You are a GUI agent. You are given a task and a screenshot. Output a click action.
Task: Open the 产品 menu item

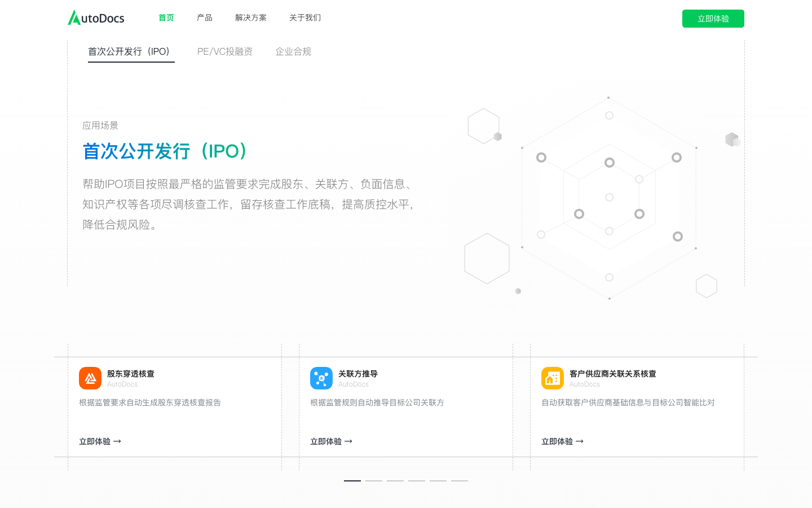204,17
